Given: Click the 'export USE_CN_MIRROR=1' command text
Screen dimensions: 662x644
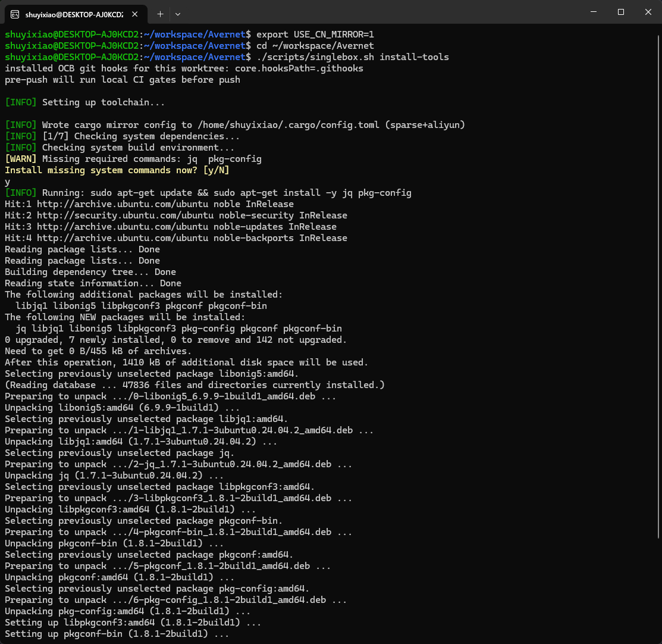Looking at the screenshot, I should (315, 35).
